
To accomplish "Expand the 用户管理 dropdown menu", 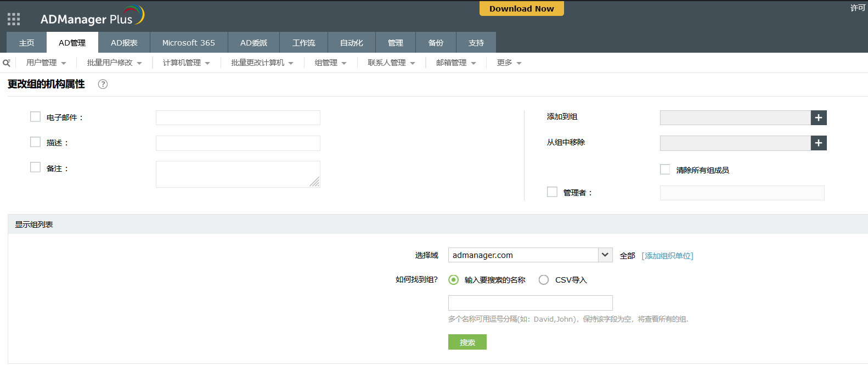I will [46, 63].
